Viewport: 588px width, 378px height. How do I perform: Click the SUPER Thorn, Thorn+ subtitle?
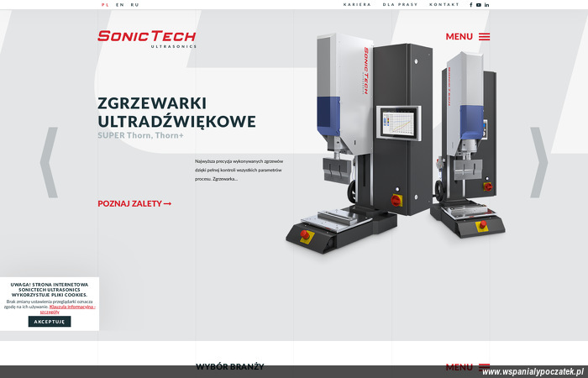(x=140, y=135)
